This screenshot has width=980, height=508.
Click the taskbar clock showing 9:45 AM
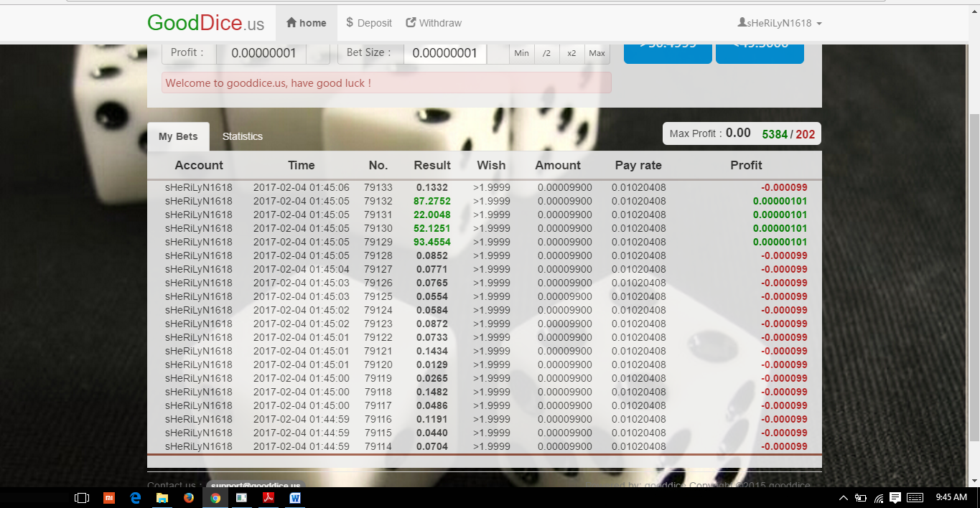pos(952,497)
